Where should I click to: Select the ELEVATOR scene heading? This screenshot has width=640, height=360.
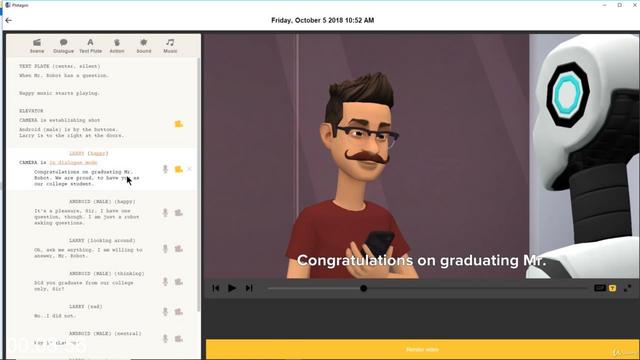coord(31,111)
